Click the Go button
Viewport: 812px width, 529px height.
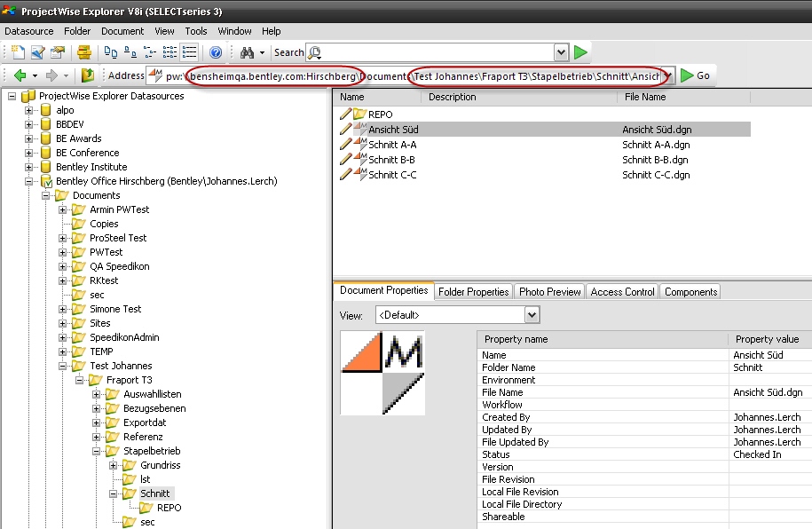point(695,75)
